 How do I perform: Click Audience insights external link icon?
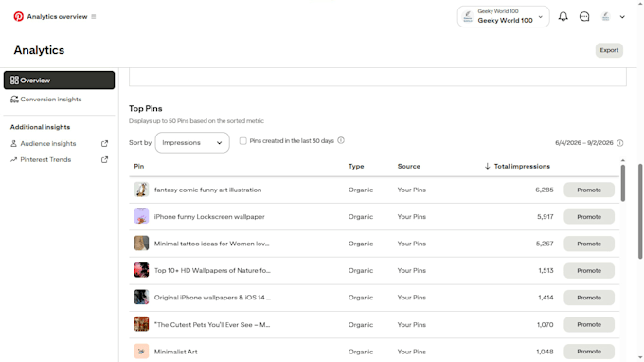pyautogui.click(x=105, y=143)
